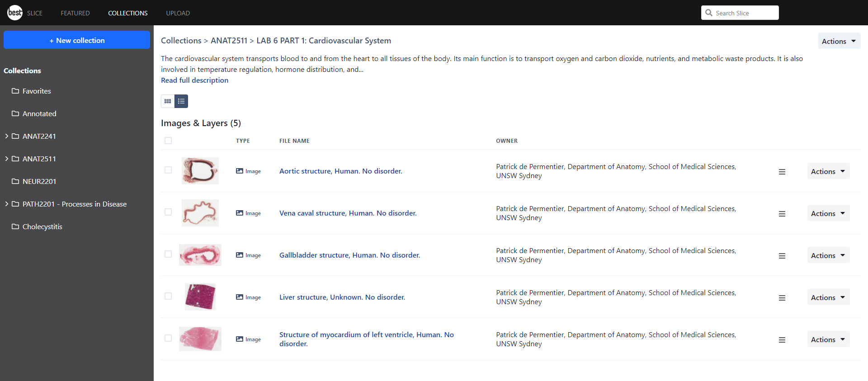Open Actions dropdown for Liver structure
Viewport: 868px width, 381px height.
[x=828, y=297]
